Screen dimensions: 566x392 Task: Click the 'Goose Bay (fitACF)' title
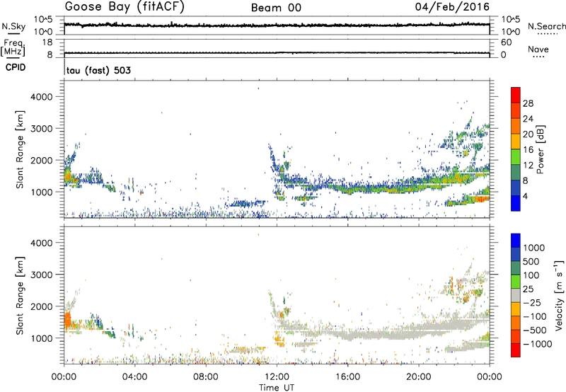(125, 7)
